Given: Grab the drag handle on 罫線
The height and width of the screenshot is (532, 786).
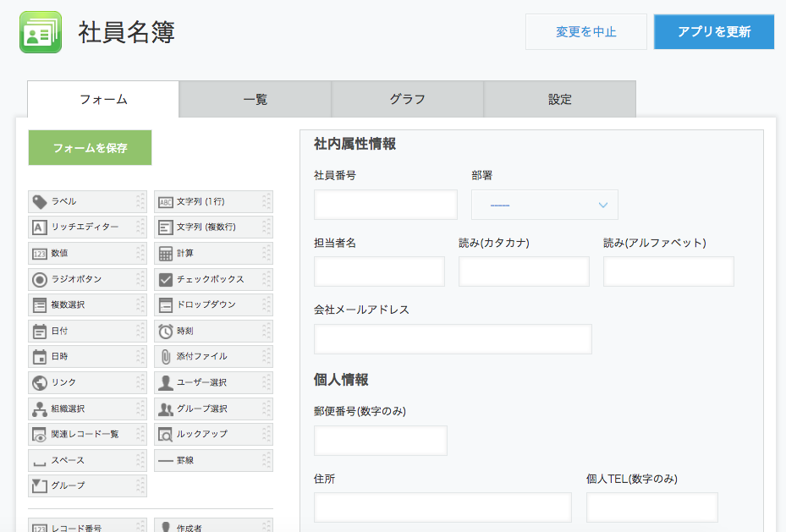Looking at the screenshot, I should tap(267, 460).
